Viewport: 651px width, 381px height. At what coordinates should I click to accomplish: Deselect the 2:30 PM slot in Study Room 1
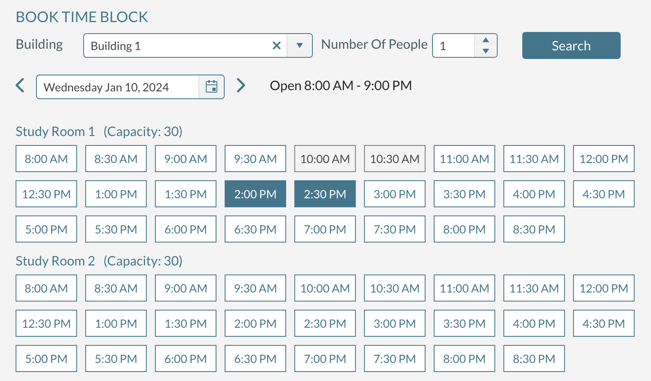click(325, 194)
